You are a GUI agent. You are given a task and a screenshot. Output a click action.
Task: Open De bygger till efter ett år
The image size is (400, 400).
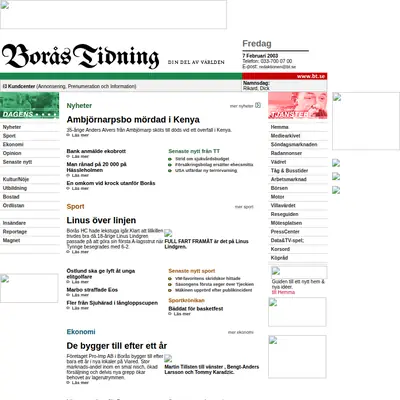(117, 346)
